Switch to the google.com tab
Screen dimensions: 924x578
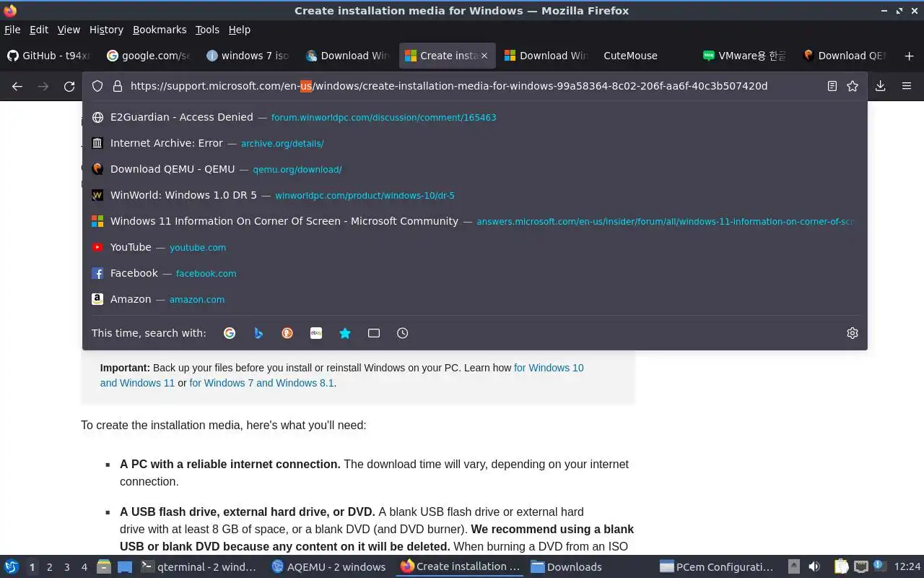coord(149,56)
